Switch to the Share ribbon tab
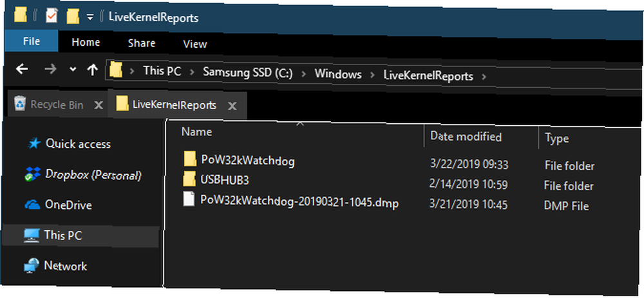Image resolution: width=644 pixels, height=298 pixels. pyautogui.click(x=141, y=43)
